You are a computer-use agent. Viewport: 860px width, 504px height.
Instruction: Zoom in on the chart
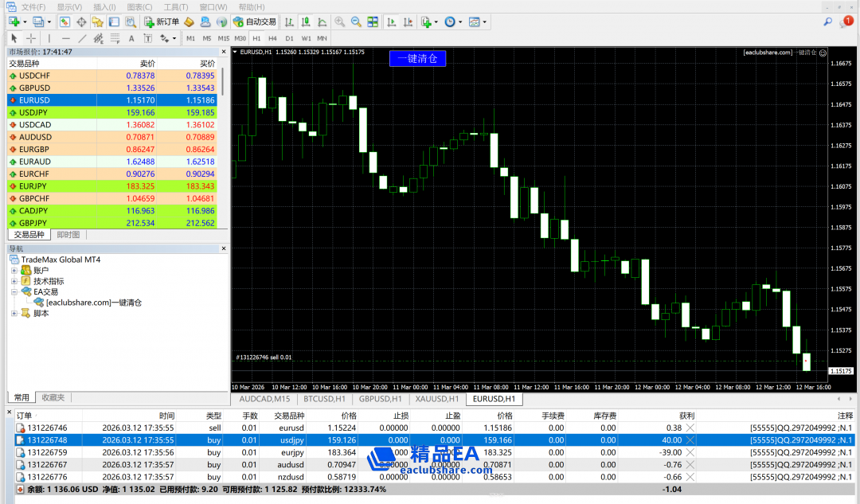click(x=340, y=21)
